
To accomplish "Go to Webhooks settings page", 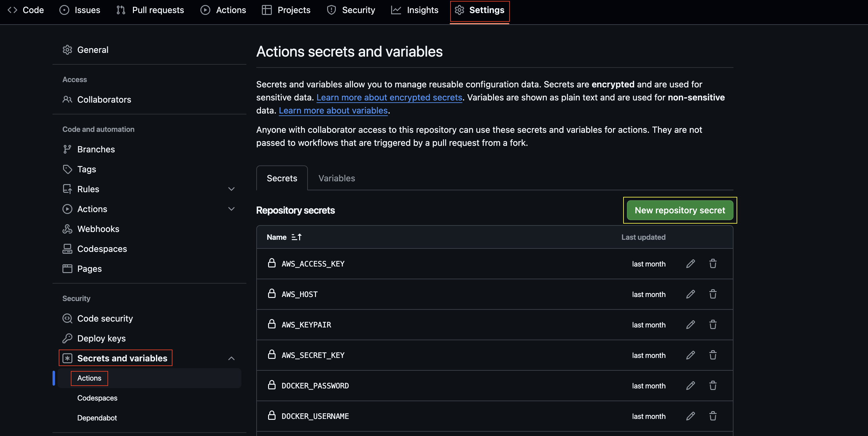I will click(x=98, y=229).
